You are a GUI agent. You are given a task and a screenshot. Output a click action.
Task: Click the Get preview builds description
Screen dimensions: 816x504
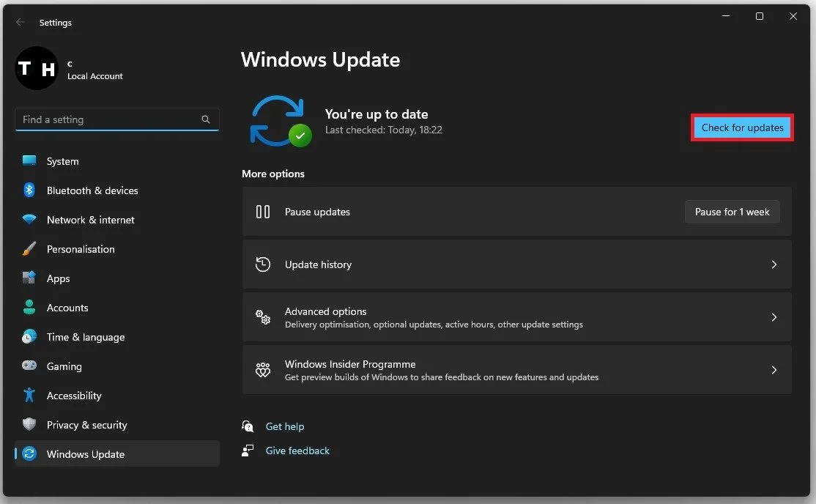(x=441, y=377)
